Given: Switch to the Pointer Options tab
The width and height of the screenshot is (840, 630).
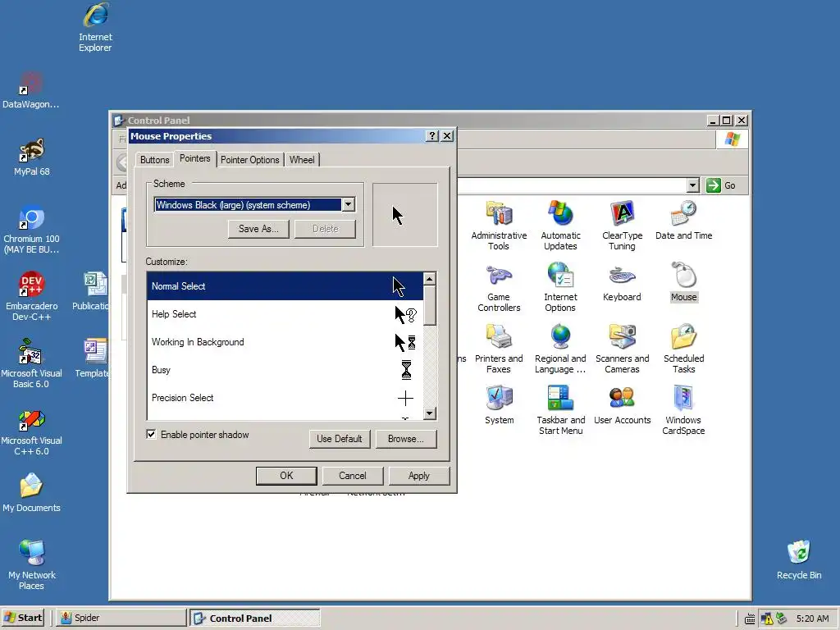Looking at the screenshot, I should (249, 160).
